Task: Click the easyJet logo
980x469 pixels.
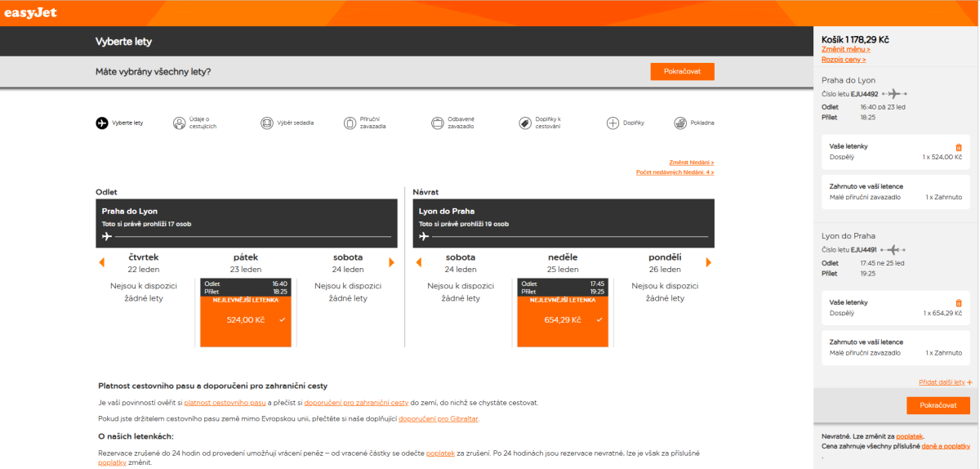Action: (30, 12)
